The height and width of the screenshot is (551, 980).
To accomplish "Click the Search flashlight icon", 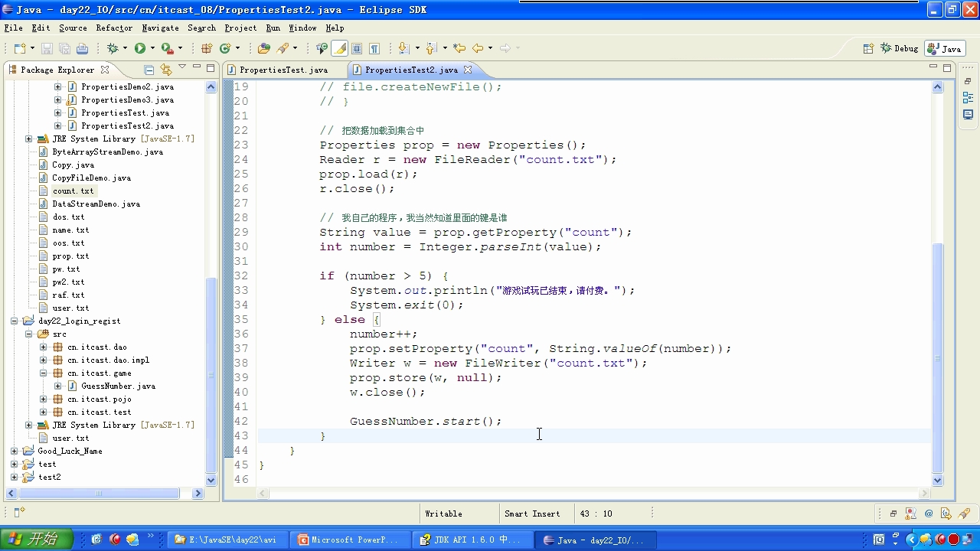I will tap(283, 48).
